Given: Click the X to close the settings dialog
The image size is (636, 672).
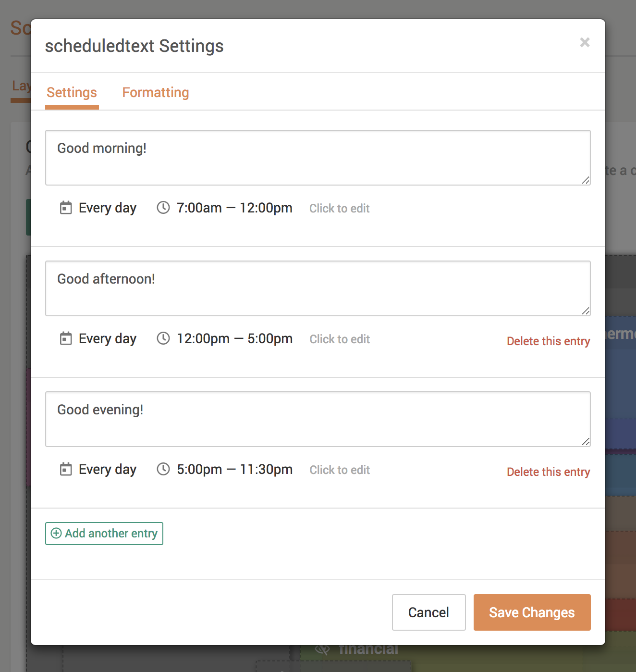Looking at the screenshot, I should [x=584, y=43].
